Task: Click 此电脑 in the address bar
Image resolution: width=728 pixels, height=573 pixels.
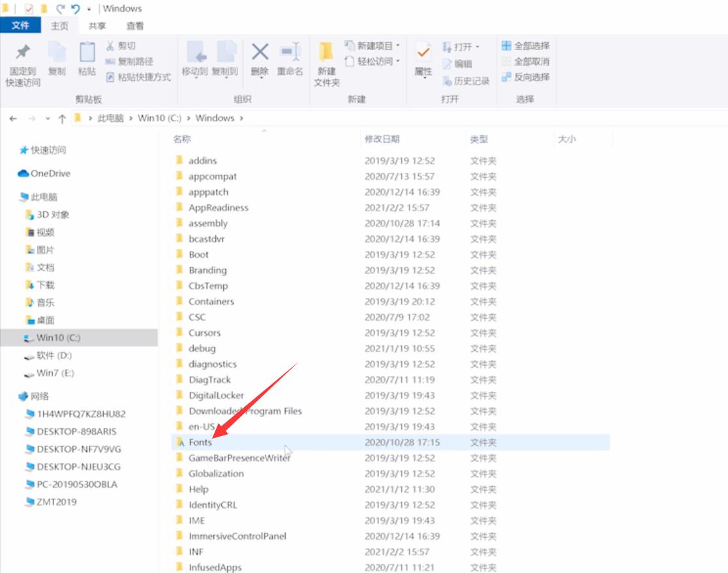Action: pyautogui.click(x=110, y=118)
